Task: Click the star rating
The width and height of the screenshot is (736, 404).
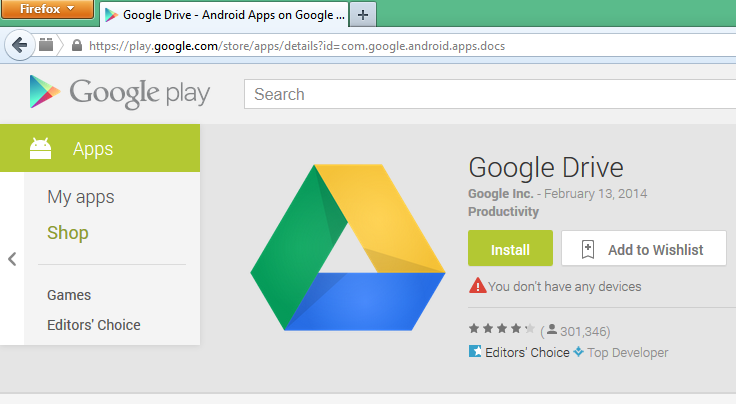Action: [x=502, y=328]
